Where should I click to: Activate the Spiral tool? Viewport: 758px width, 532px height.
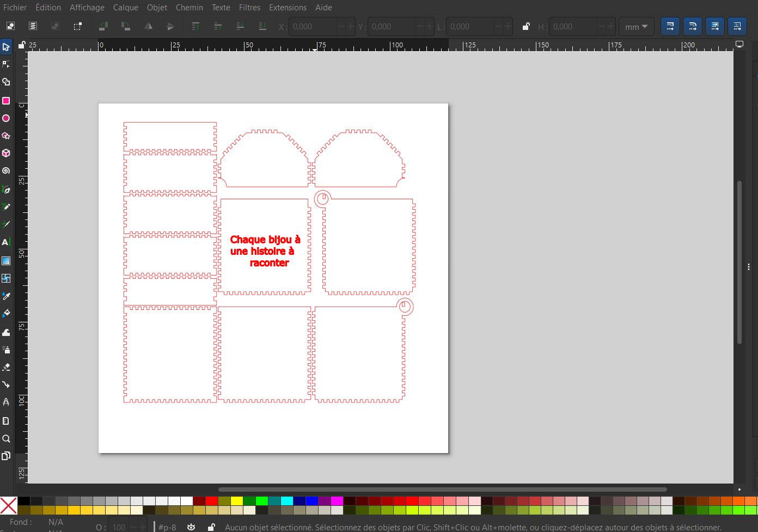click(x=6, y=170)
